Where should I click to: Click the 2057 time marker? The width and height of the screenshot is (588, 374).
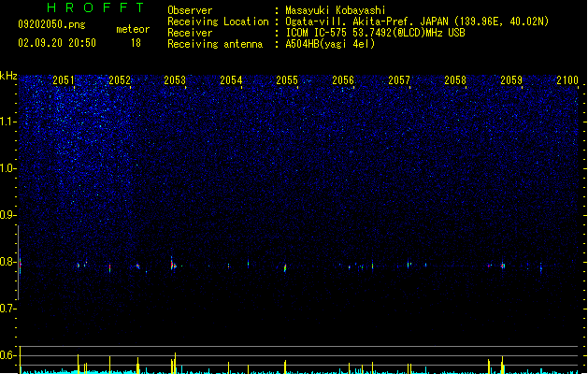point(399,80)
